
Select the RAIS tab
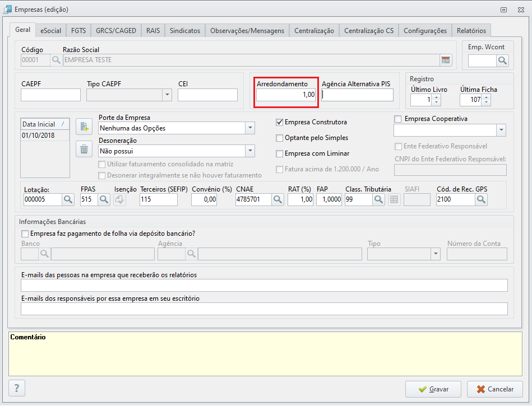pos(153,30)
